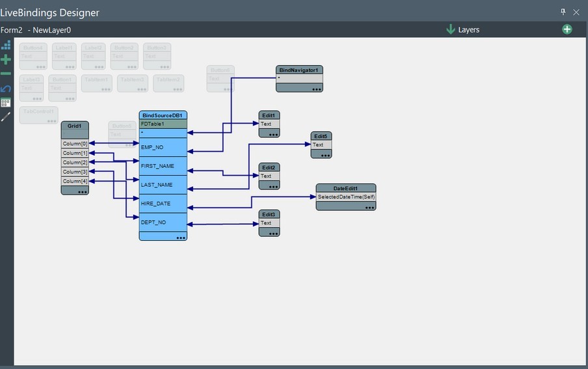Open the ellipsis on Grid1 node

[83, 192]
